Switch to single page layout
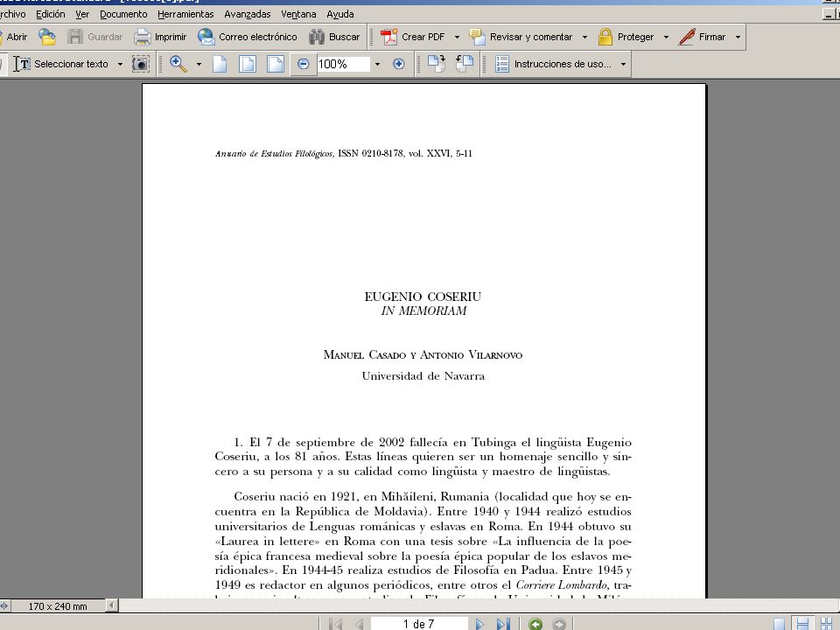This screenshot has width=840, height=630. click(779, 624)
